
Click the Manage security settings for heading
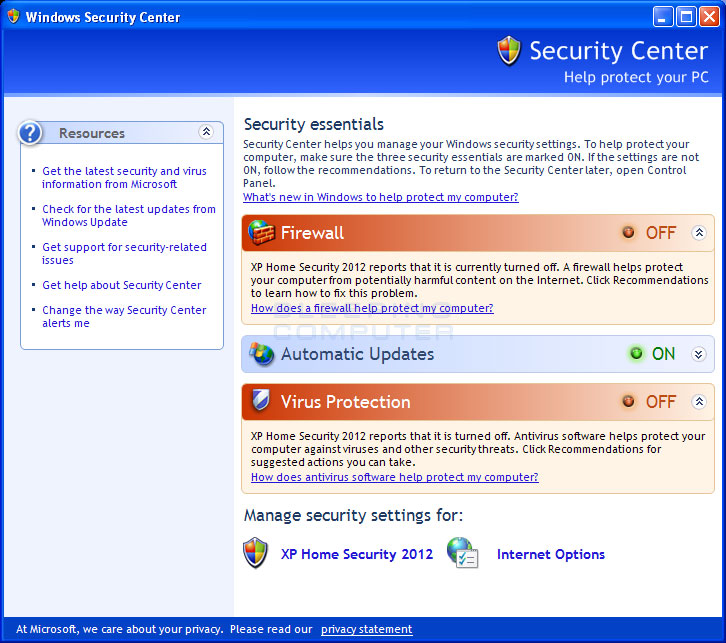(x=353, y=515)
